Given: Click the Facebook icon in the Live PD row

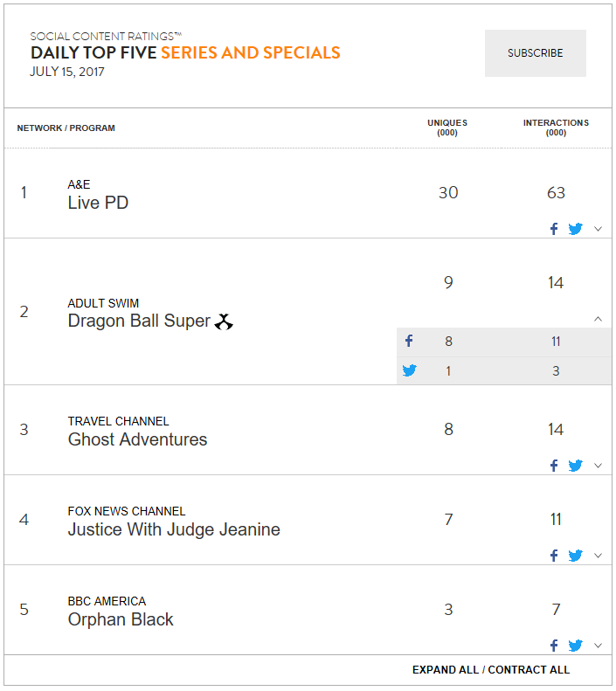Looking at the screenshot, I should [x=554, y=229].
